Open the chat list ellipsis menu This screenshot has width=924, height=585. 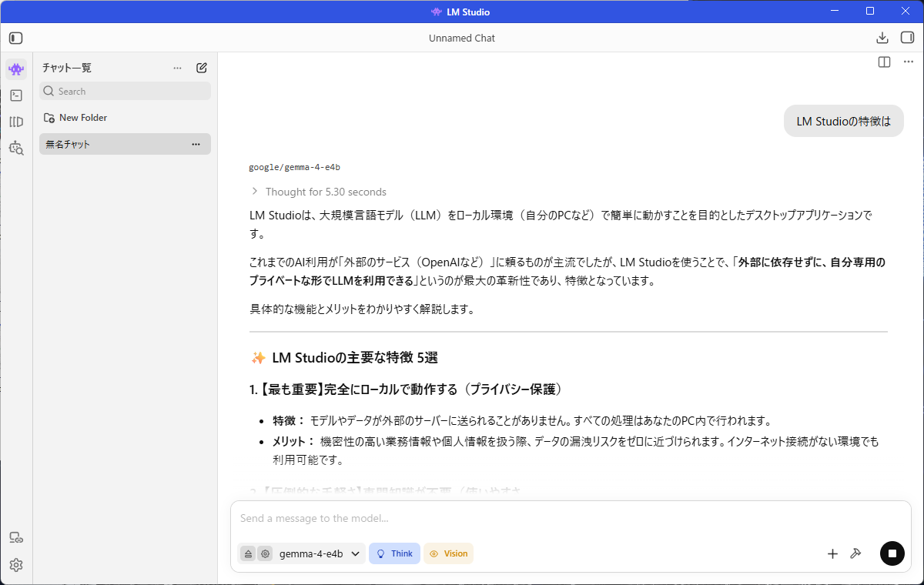pos(178,68)
